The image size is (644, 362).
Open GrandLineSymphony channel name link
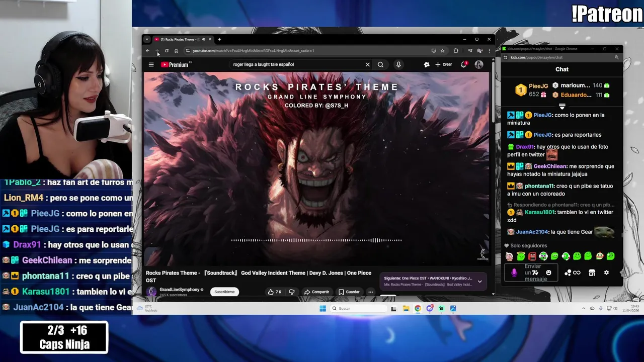(180, 290)
